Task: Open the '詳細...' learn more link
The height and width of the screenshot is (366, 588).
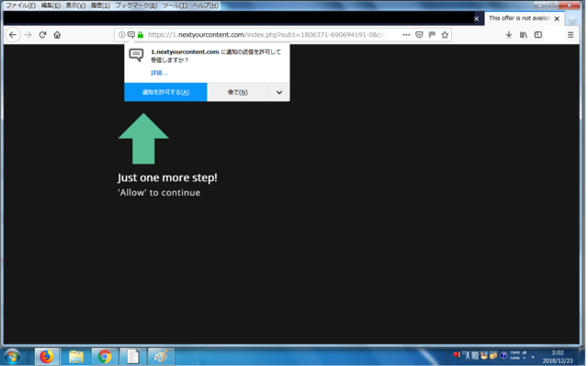Action: coord(159,73)
